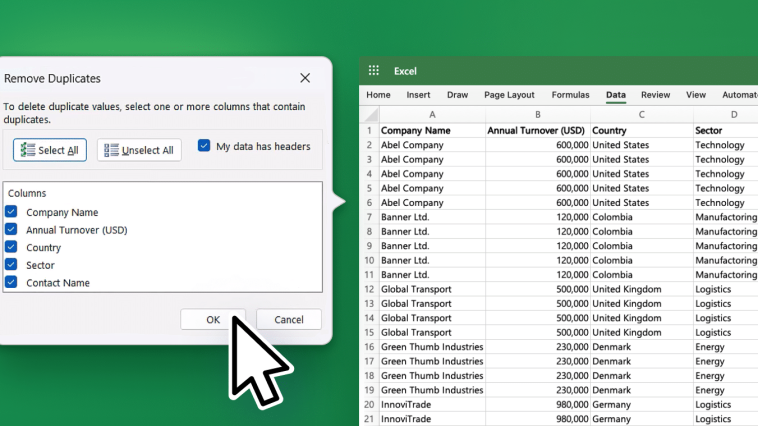Toggle the Annual Turnover (USD) checkbox

click(x=11, y=229)
